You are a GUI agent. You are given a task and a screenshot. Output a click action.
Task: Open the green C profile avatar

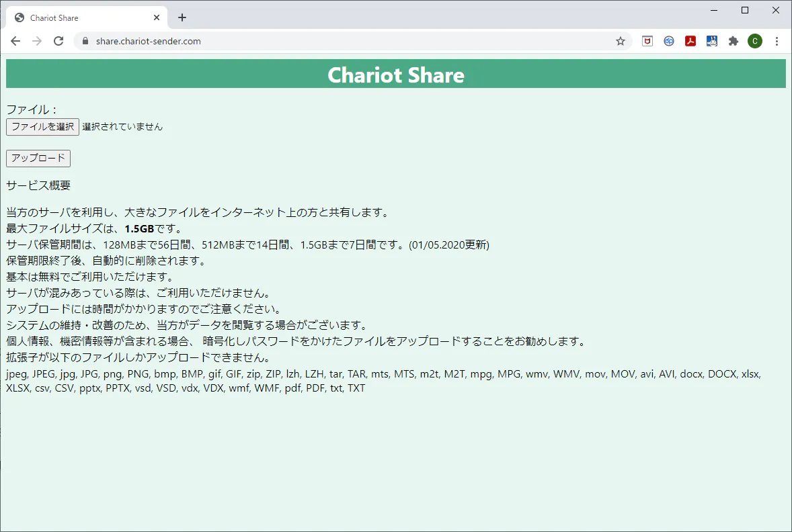755,41
